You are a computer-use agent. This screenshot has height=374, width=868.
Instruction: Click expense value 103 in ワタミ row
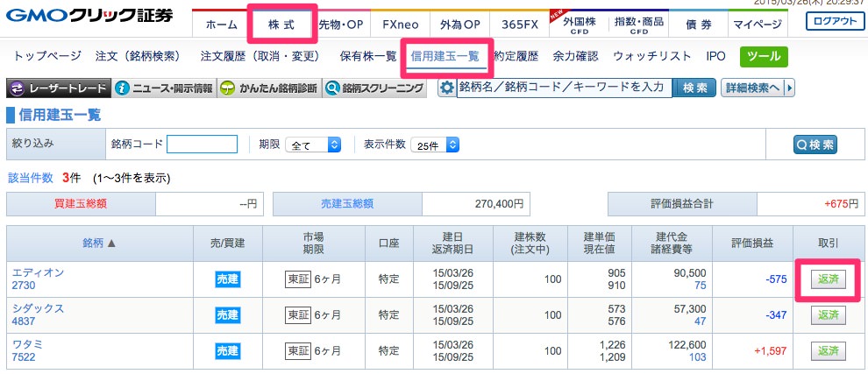click(696, 357)
